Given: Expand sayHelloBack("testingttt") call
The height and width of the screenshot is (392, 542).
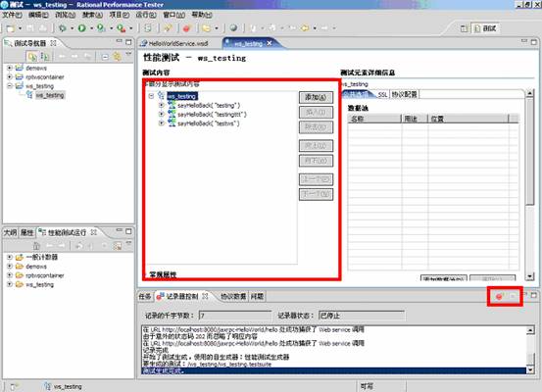Looking at the screenshot, I should coord(161,114).
